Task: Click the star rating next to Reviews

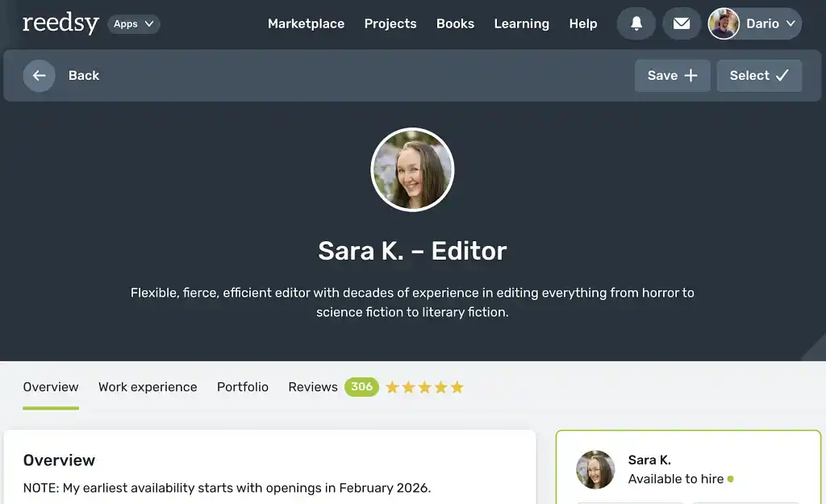Action: (424, 387)
